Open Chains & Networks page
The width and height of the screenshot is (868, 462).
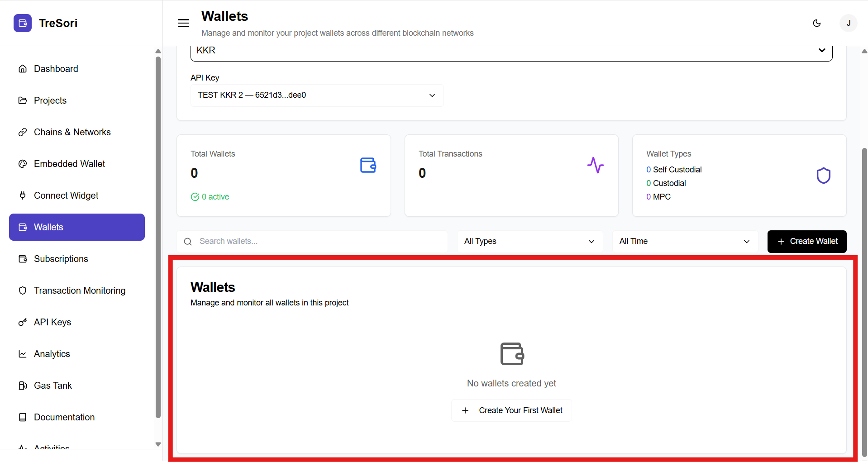(x=72, y=132)
